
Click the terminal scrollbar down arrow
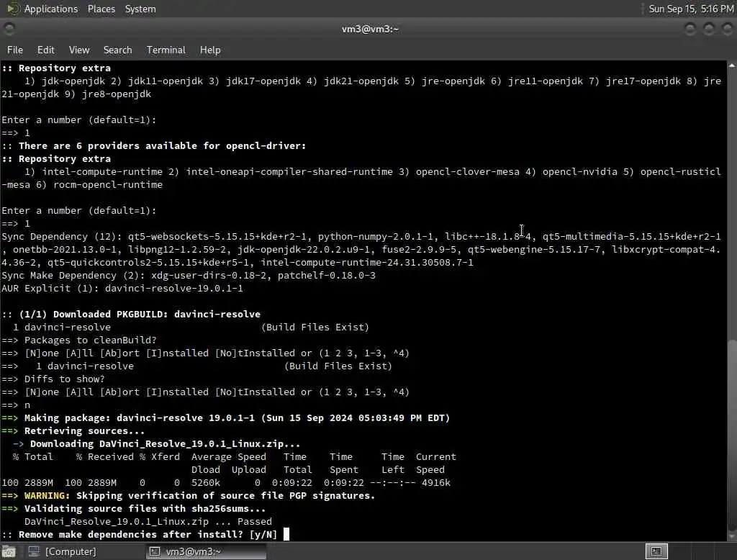(x=732, y=536)
